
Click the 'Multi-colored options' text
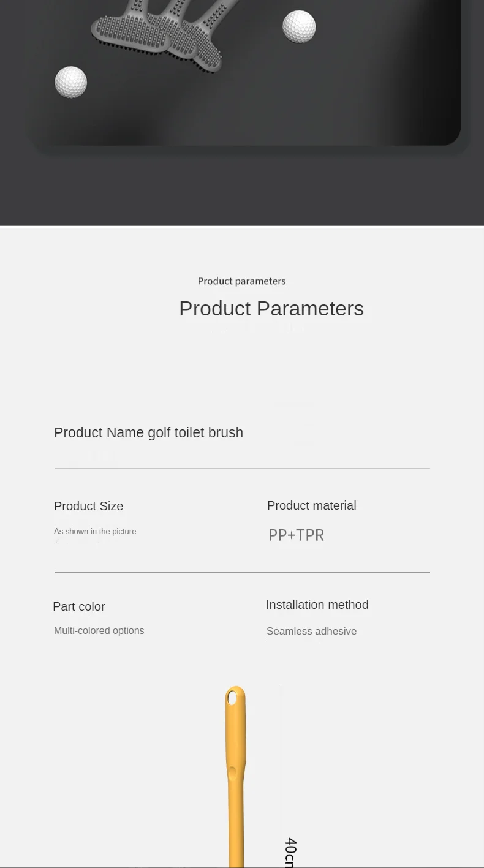pos(99,631)
